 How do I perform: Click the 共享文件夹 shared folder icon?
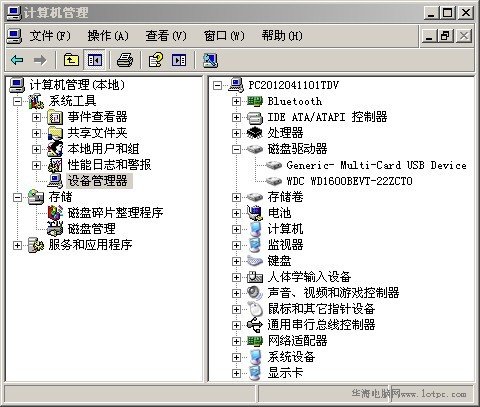pyautogui.click(x=55, y=133)
